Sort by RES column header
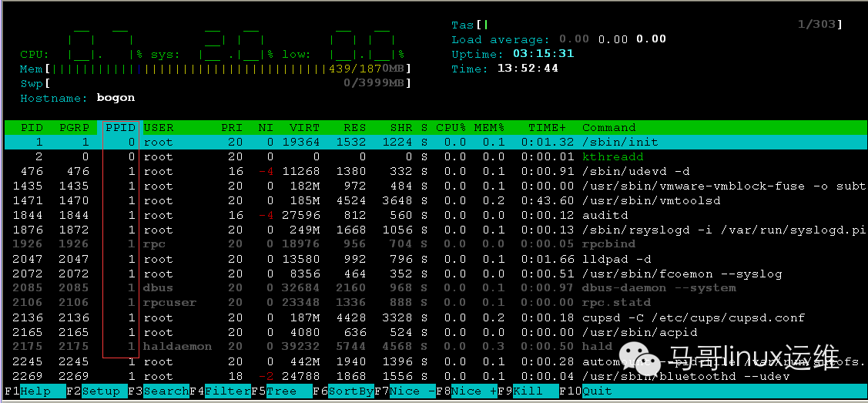This screenshot has height=403, width=868. pos(354,127)
